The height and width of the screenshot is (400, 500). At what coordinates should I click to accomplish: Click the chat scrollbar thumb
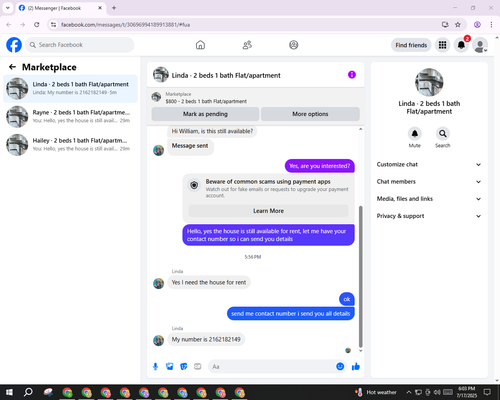point(360,277)
